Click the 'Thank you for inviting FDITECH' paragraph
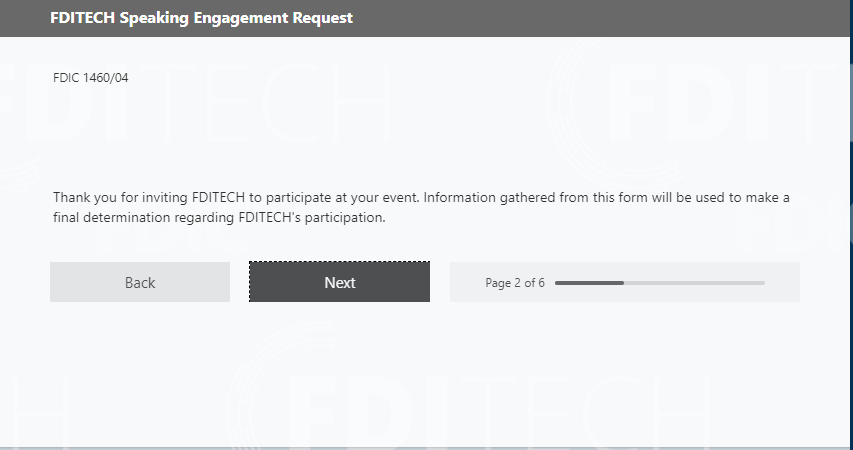The width and height of the screenshot is (853, 450). click(422, 207)
